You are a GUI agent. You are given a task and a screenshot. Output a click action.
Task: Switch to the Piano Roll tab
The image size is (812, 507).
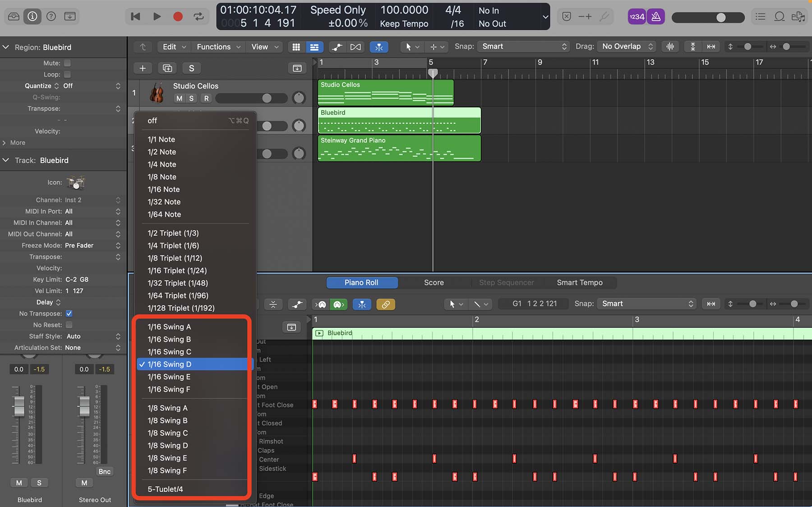pyautogui.click(x=362, y=282)
